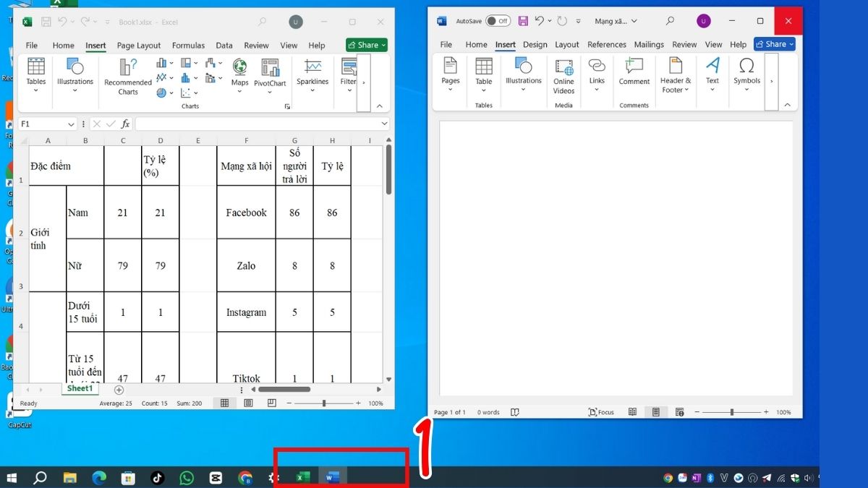Click Word search magnifier icon
The image size is (868, 488).
pos(671,21)
